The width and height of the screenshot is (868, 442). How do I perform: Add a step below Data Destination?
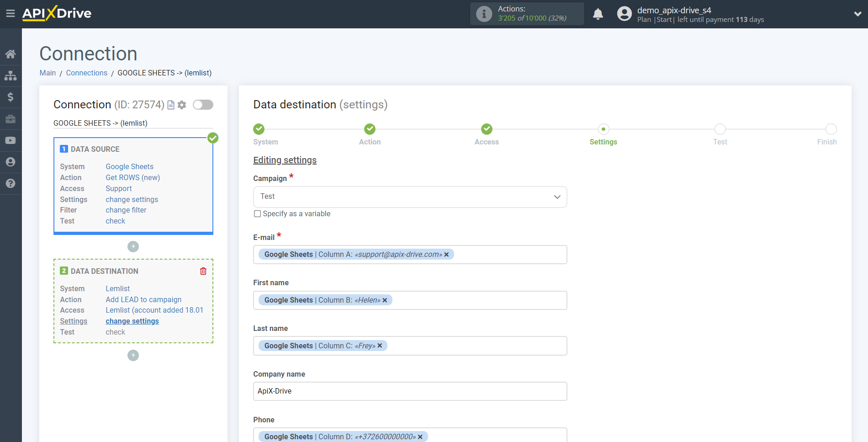coord(133,355)
